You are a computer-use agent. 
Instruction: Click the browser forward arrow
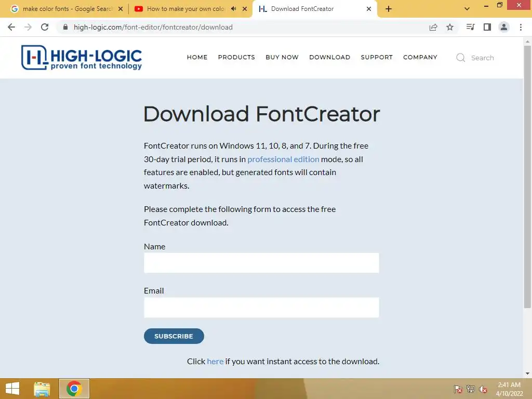tap(28, 27)
